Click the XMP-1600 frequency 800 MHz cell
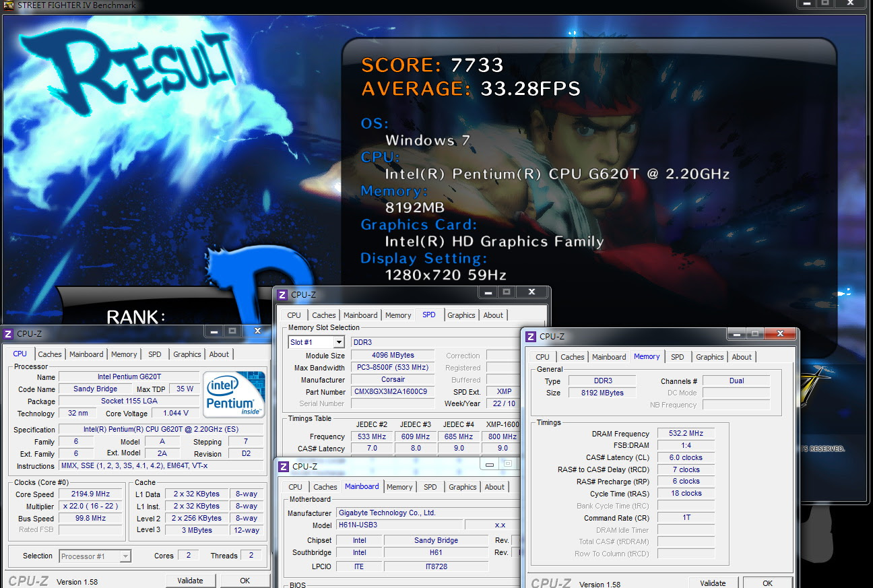This screenshot has height=588, width=873. [503, 436]
